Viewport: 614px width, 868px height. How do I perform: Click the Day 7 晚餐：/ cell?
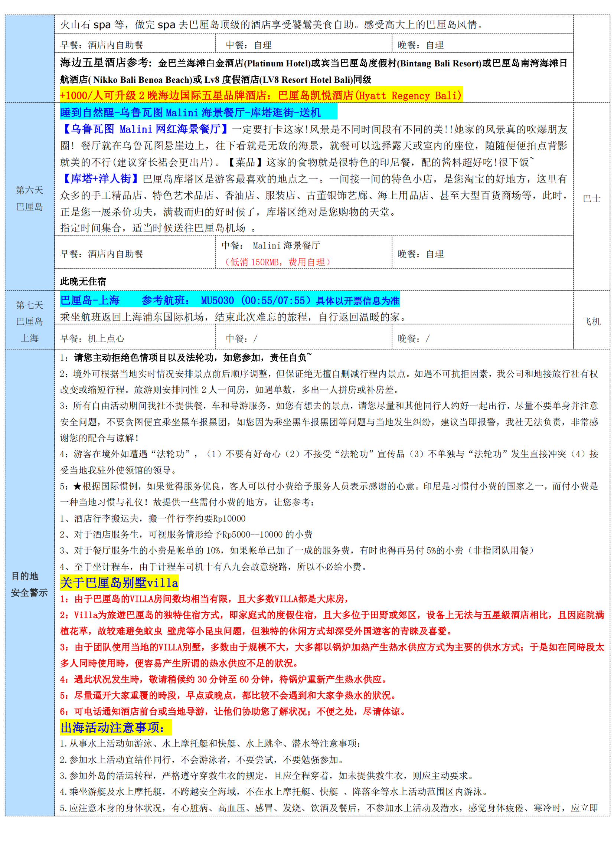pyautogui.click(x=414, y=338)
